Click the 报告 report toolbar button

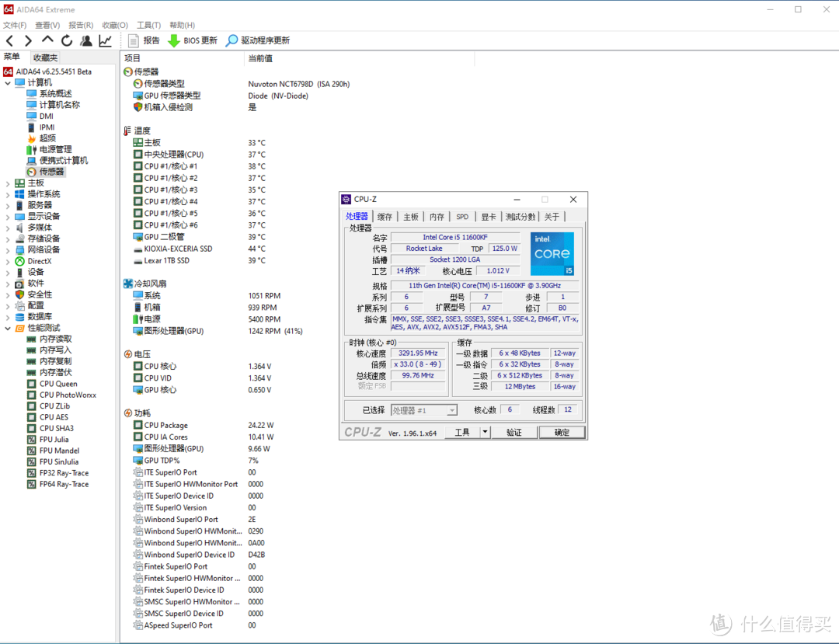click(x=144, y=40)
